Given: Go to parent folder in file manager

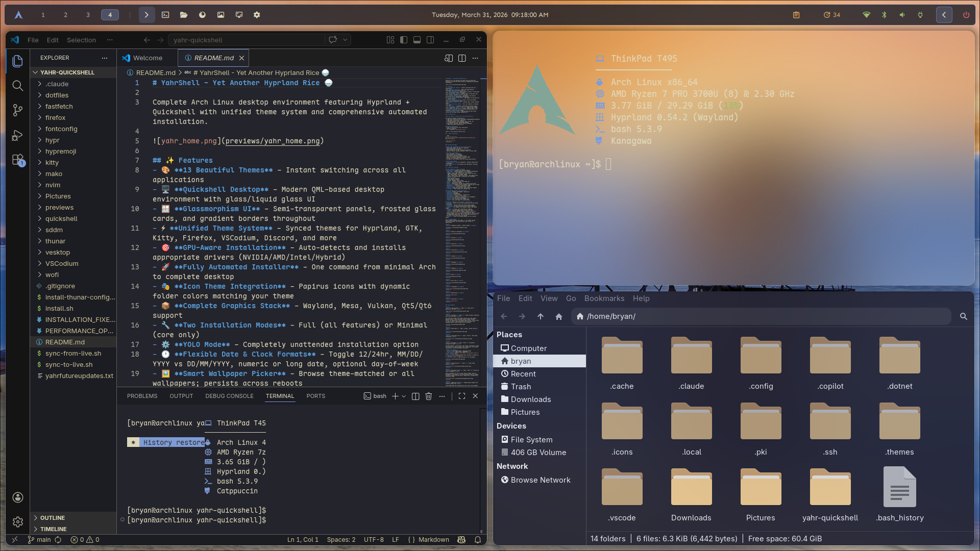Looking at the screenshot, I should (x=541, y=317).
